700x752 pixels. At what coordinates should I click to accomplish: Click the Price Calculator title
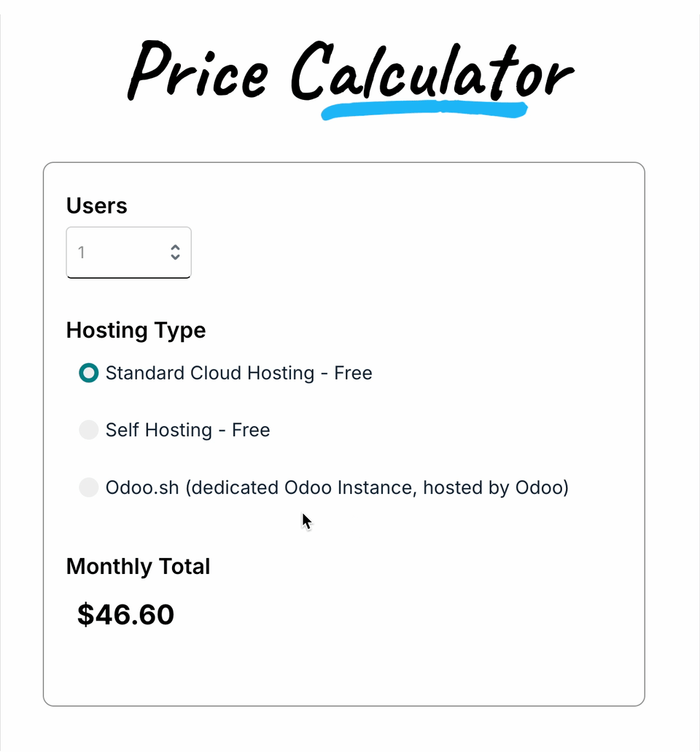[x=350, y=73]
